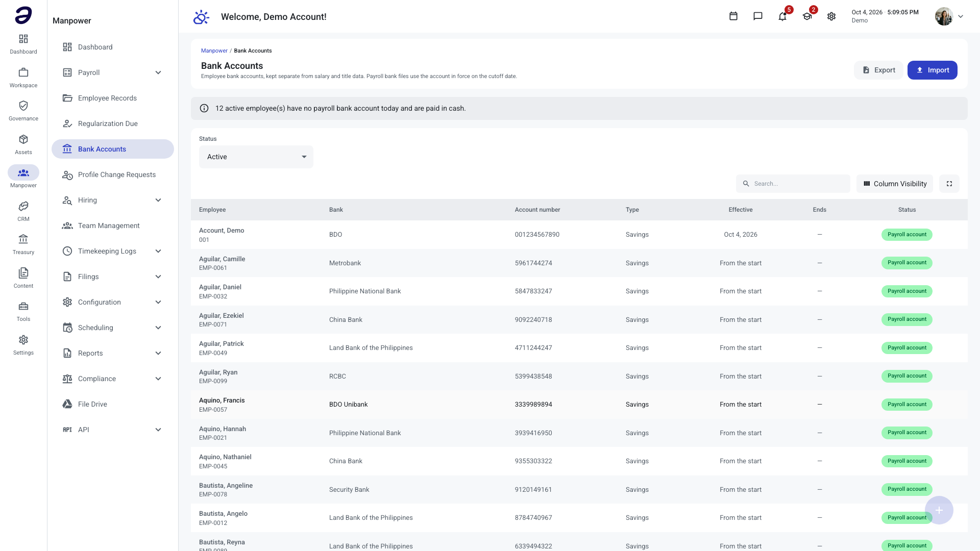Image resolution: width=980 pixels, height=551 pixels.
Task: Click account number 9355303322
Action: (533, 461)
